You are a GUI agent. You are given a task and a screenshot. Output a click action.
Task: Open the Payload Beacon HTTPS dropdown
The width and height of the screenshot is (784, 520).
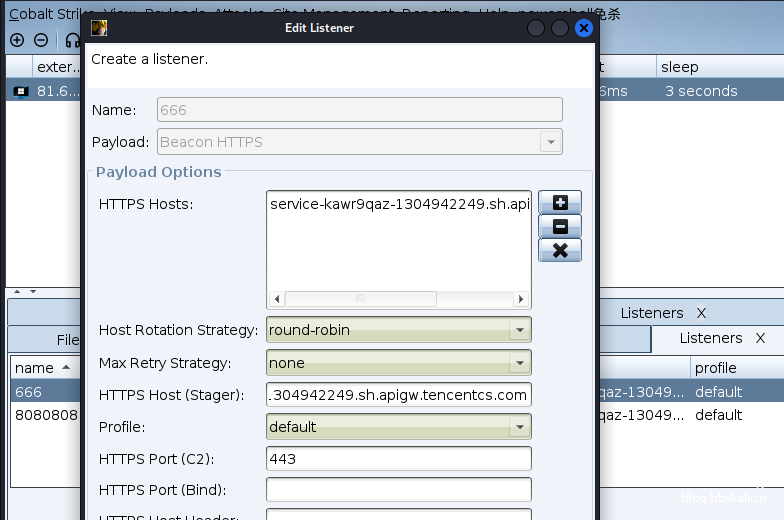pos(550,142)
